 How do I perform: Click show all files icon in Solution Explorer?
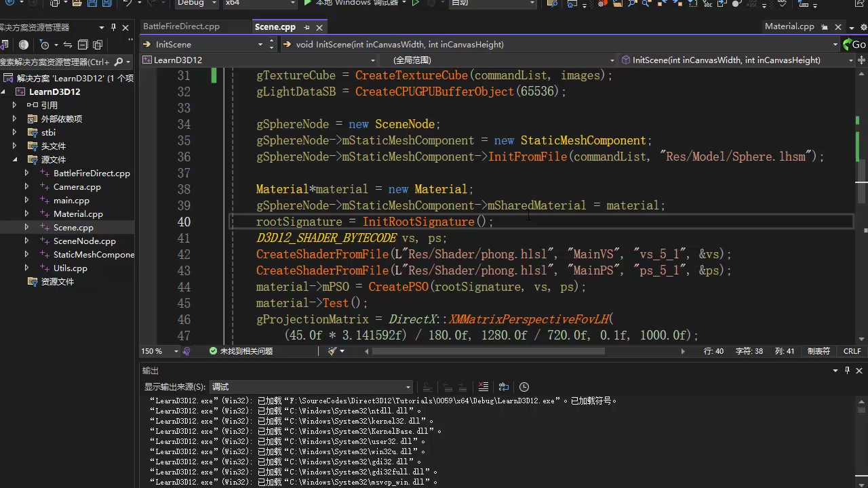click(98, 45)
